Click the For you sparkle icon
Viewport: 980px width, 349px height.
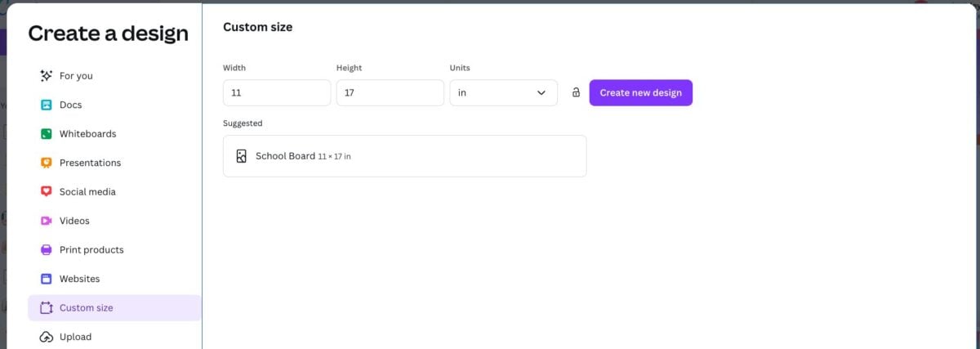coord(47,76)
